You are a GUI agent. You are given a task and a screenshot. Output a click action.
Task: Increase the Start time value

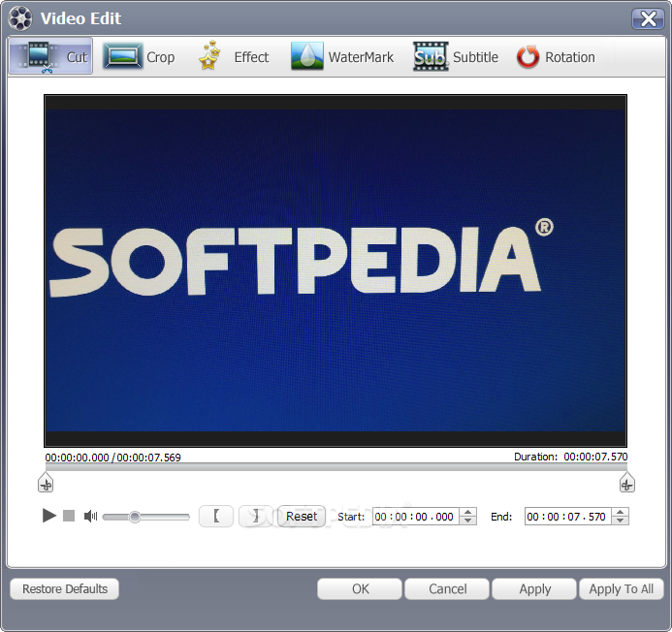[468, 512]
